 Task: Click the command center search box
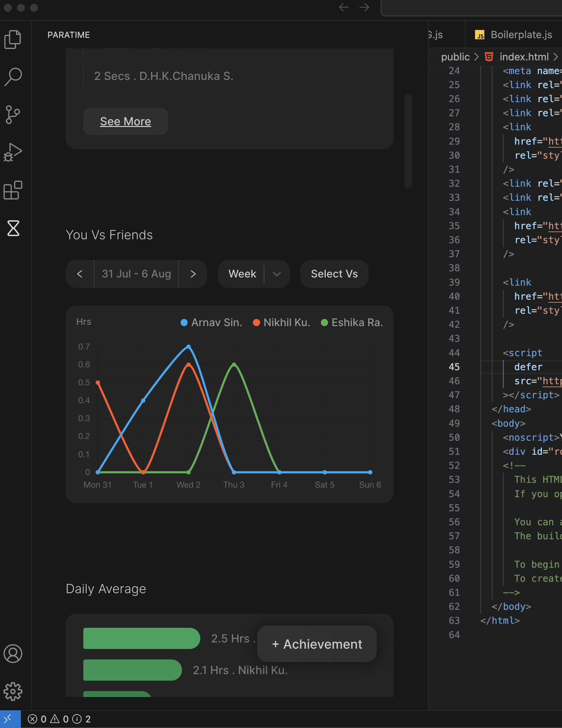point(471,7)
